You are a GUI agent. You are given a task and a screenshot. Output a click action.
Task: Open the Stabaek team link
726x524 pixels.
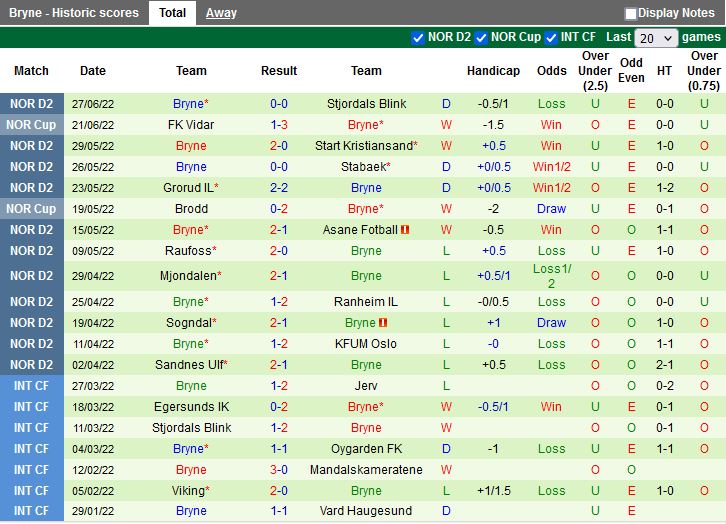[x=365, y=167]
